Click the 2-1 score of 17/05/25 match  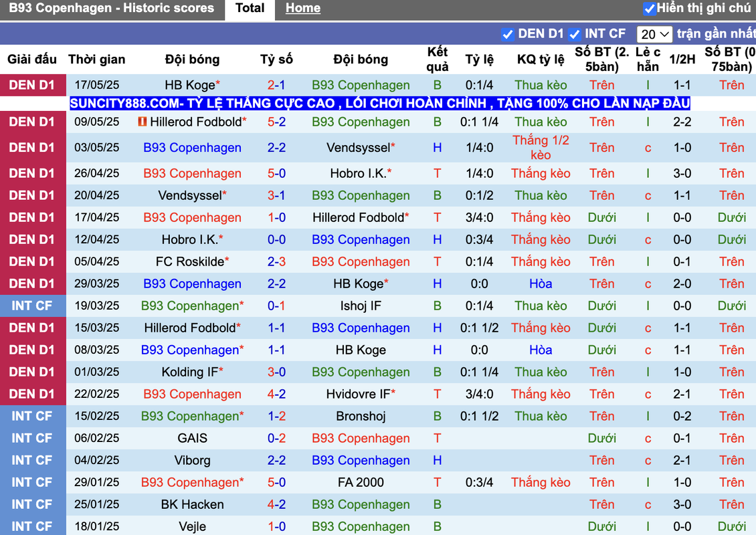point(276,86)
